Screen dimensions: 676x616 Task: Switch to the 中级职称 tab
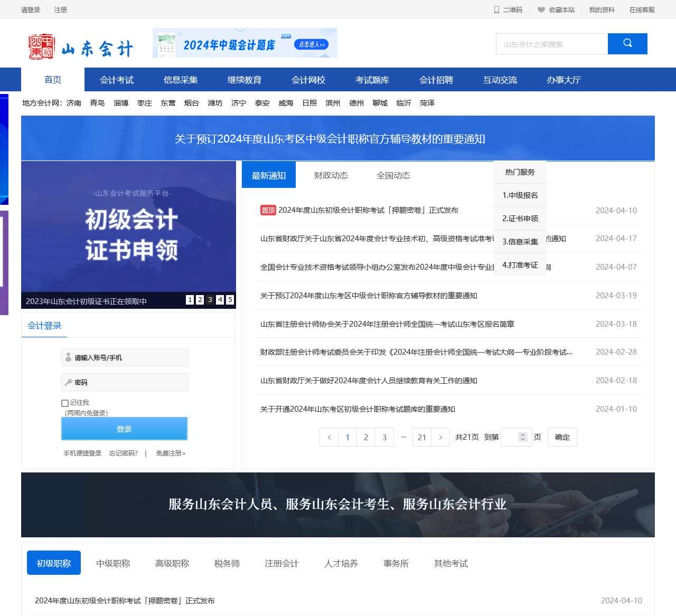pyautogui.click(x=113, y=563)
